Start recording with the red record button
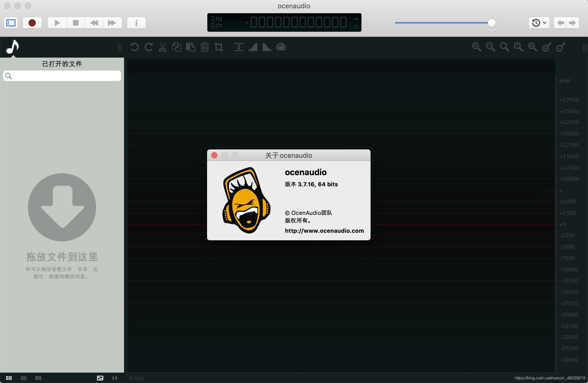This screenshot has width=588, height=383. pyautogui.click(x=32, y=23)
